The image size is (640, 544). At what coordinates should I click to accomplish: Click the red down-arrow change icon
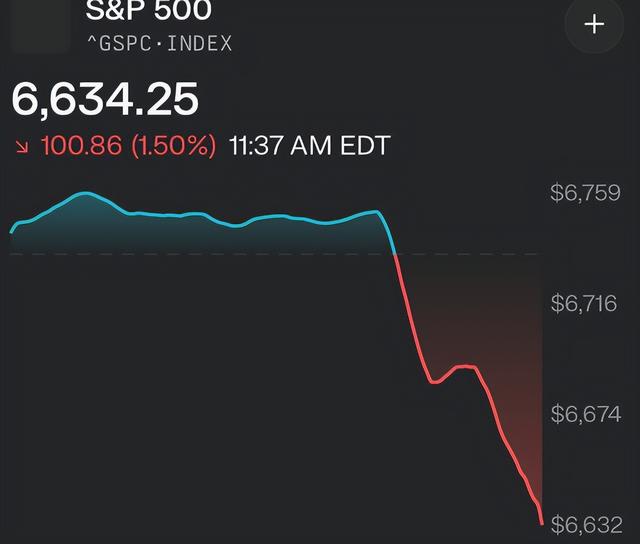21,146
